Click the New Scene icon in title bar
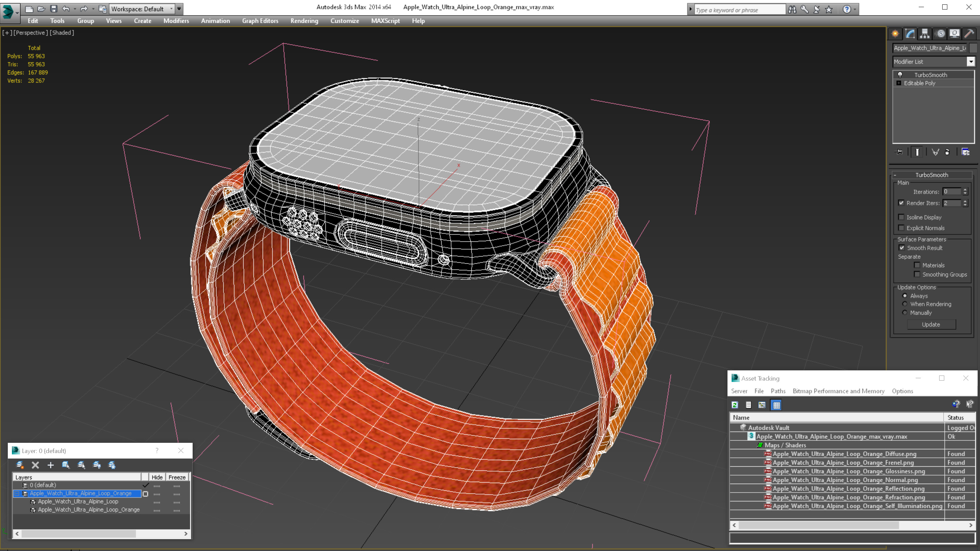Image resolution: width=980 pixels, height=551 pixels. 29,9
